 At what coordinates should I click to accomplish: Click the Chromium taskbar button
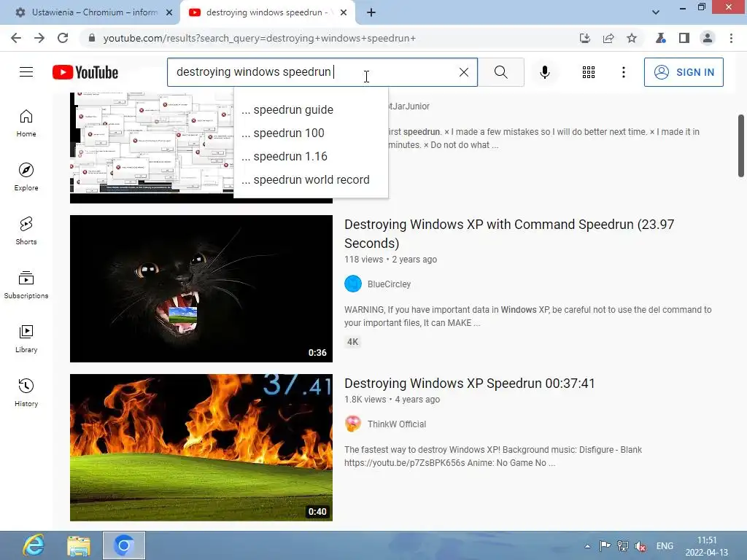tap(124, 545)
